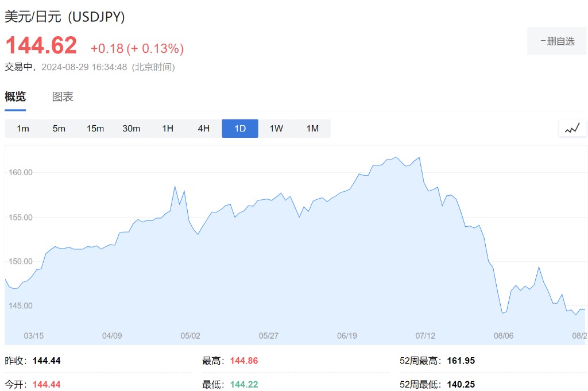Choose the 30m chart interval
Screen dimensions: 588x391
coord(131,129)
